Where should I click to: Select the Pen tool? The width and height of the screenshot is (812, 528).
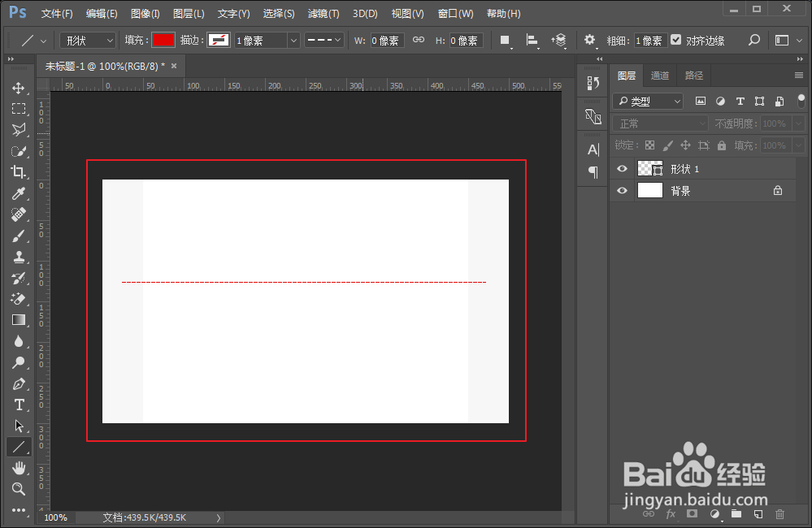point(19,384)
